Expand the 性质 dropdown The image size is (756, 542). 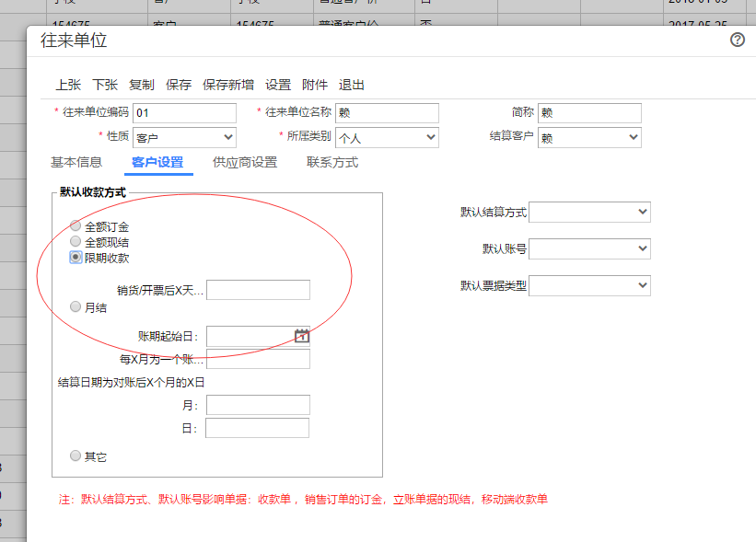pos(184,138)
